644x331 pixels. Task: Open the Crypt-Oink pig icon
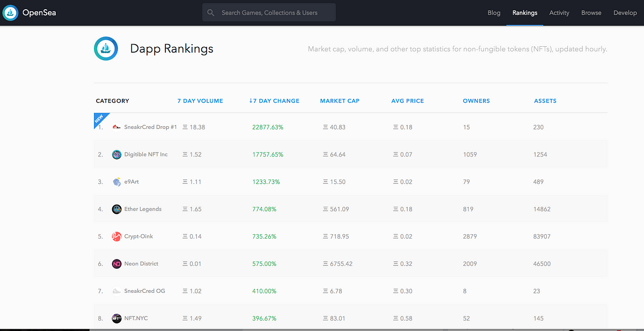pyautogui.click(x=116, y=236)
